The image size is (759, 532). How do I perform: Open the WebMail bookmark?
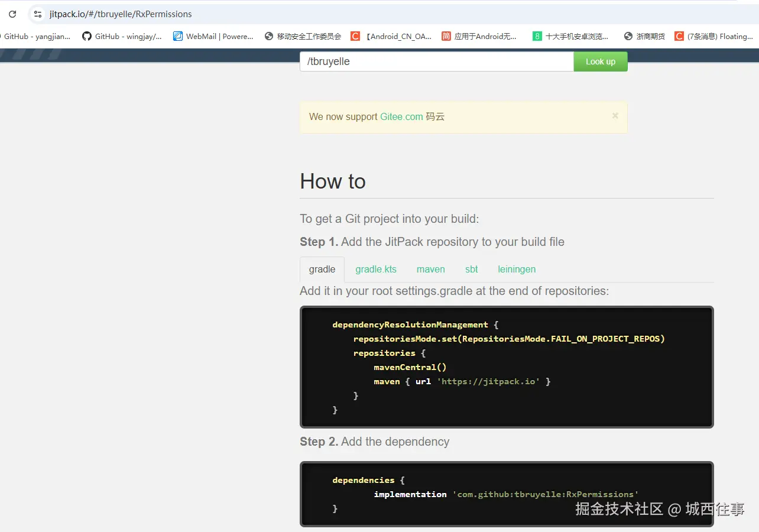[213, 36]
